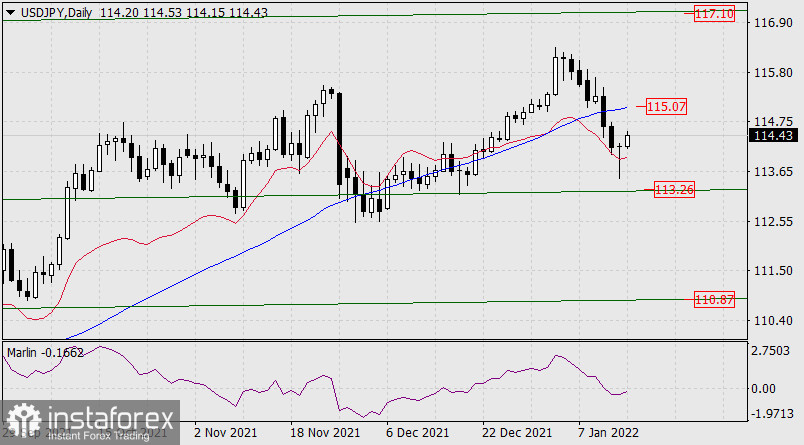The height and width of the screenshot is (445, 804).
Task: Select the 110.87 price level label
Action: 714,299
